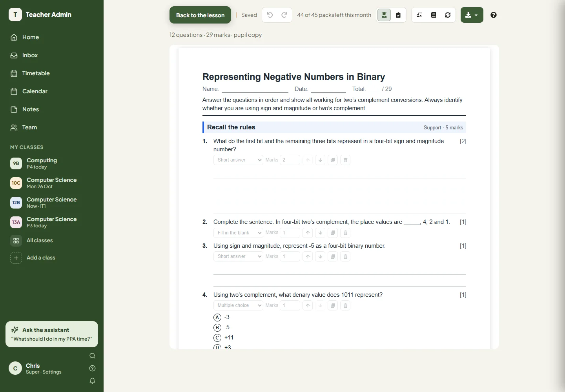Open question 3 type dropdown
Image resolution: width=565 pixels, height=392 pixels.
pos(238,256)
